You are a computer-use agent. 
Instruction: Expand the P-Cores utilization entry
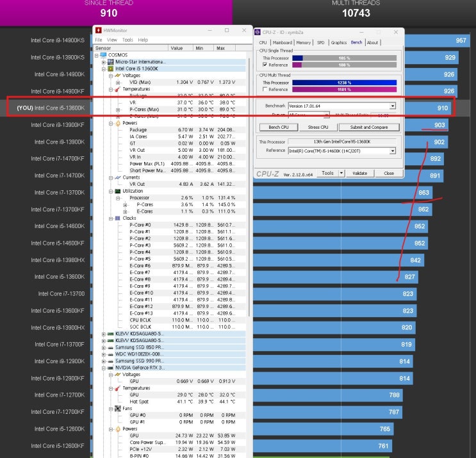click(x=125, y=204)
